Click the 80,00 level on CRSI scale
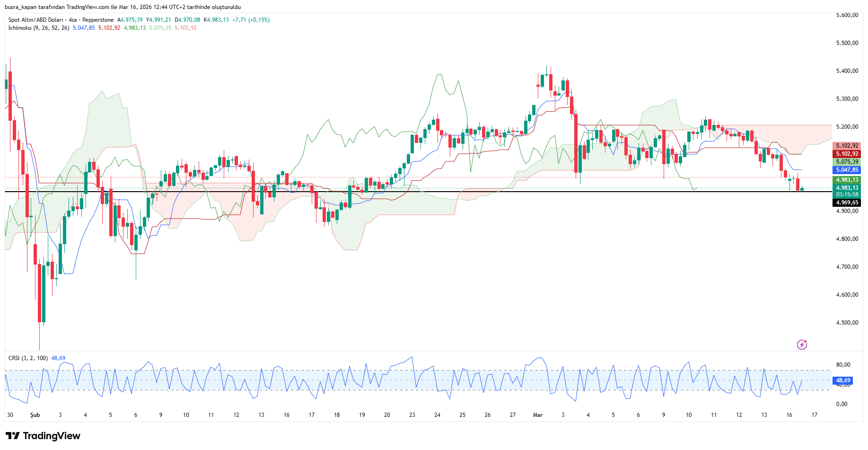Image resolution: width=868 pixels, height=450 pixels. (843, 365)
